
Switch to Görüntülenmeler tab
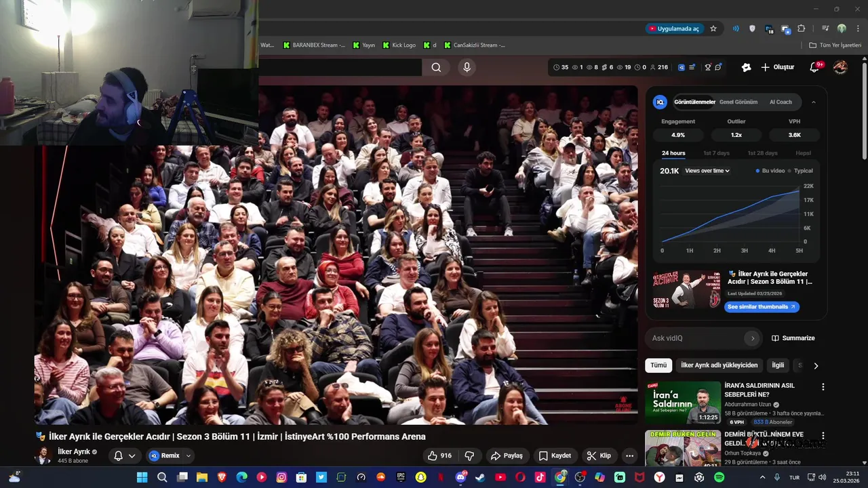click(x=694, y=102)
